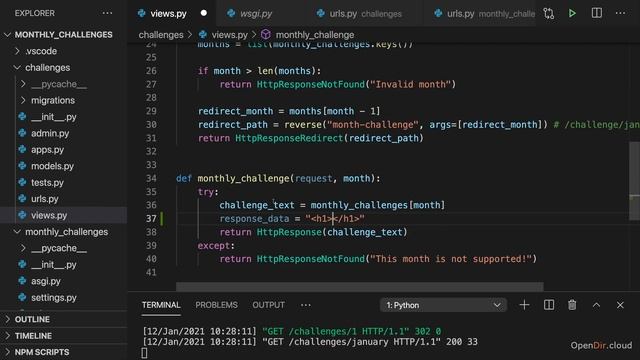640x360 pixels.
Task: Click monthly_challenge breadcrumb segment
Action: coord(315,35)
